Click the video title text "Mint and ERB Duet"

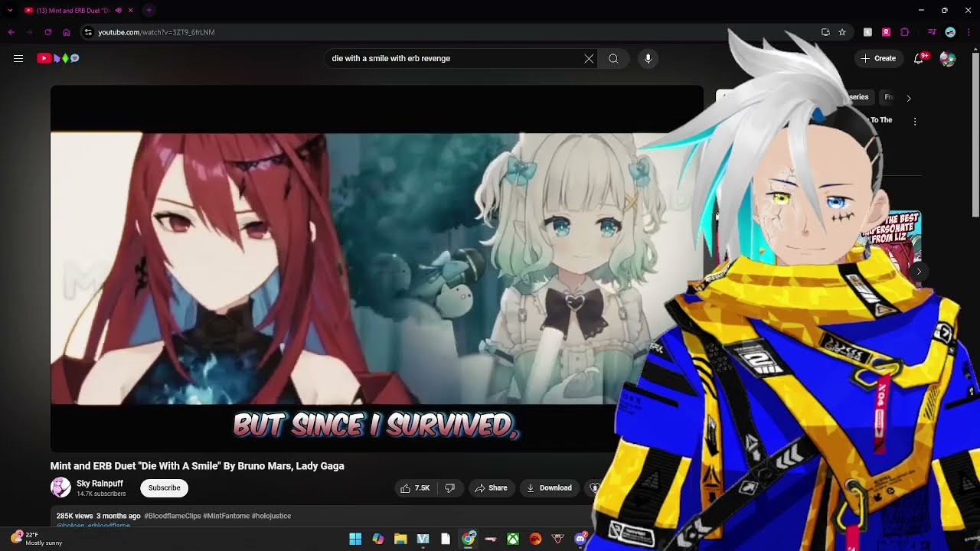[93, 465]
